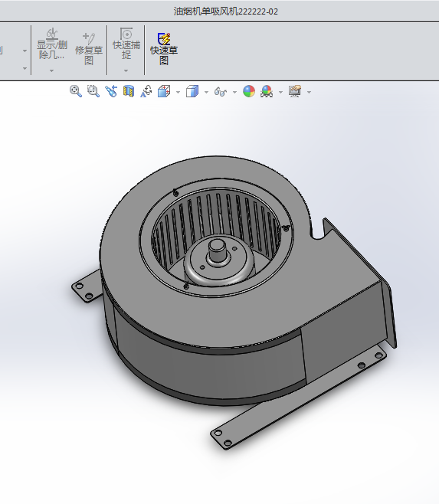Open the Hide/Show Items dropdown arrow
The width and height of the screenshot is (439, 504).
(x=234, y=92)
